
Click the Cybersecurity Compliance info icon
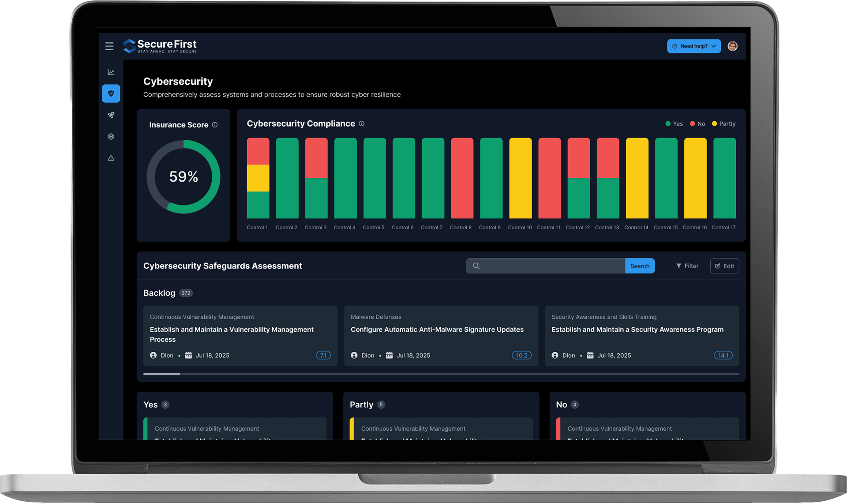click(362, 124)
